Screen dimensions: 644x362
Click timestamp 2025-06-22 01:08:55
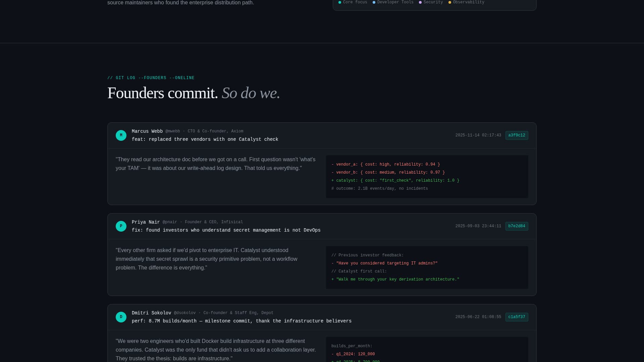click(478, 317)
